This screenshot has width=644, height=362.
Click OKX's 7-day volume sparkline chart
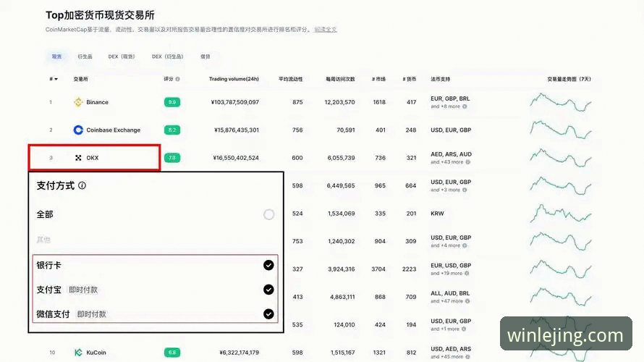tap(561, 158)
